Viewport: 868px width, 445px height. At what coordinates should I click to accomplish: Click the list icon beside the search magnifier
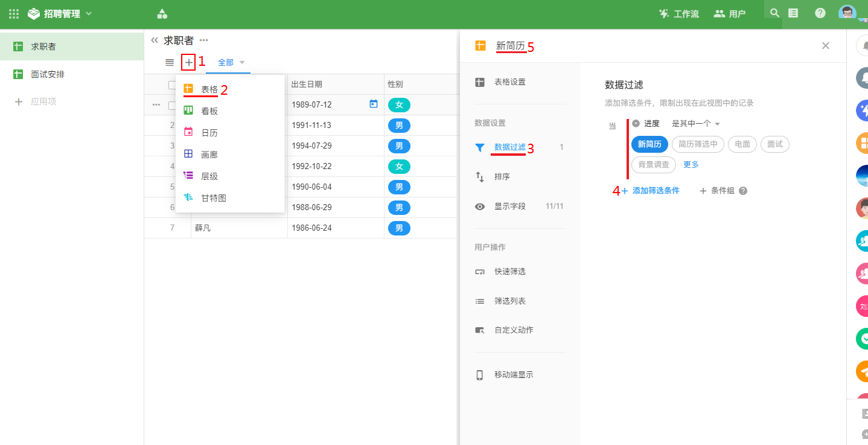(x=793, y=13)
